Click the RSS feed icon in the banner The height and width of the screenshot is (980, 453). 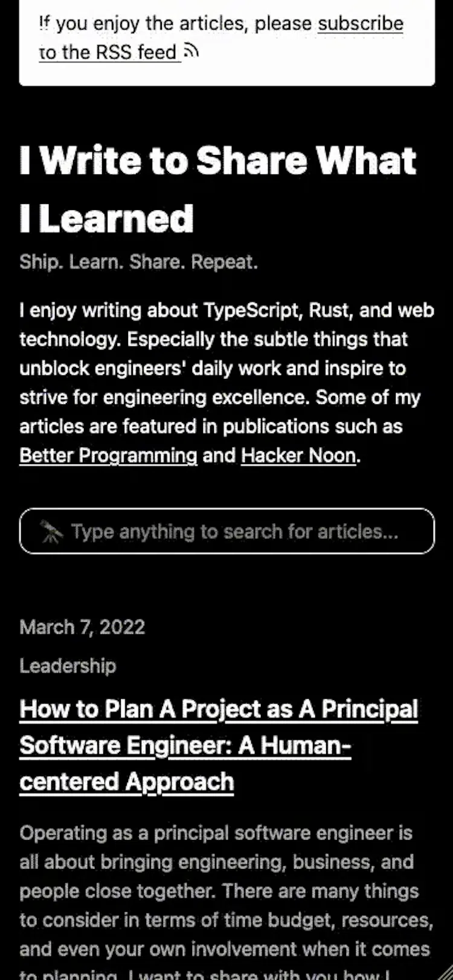click(x=191, y=51)
